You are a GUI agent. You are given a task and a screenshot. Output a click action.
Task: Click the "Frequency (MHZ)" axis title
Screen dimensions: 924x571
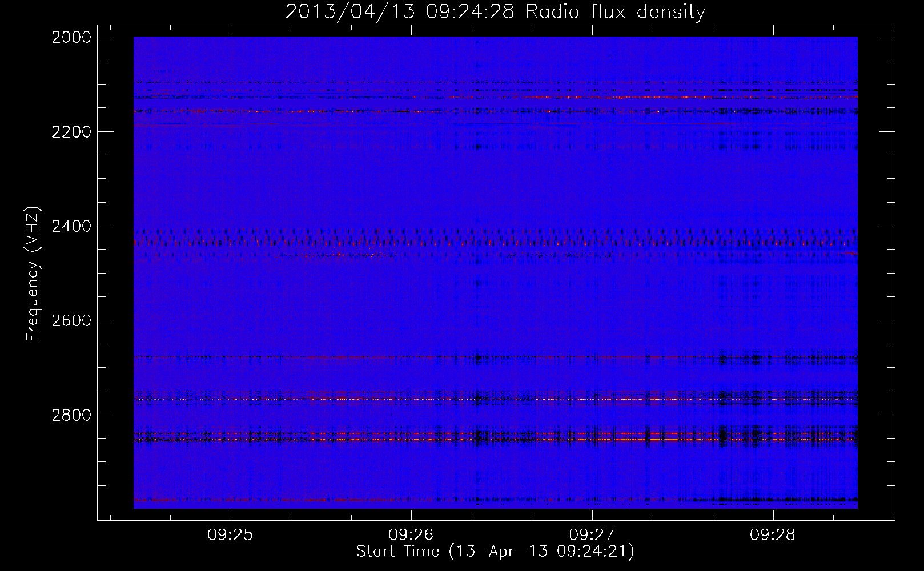click(33, 274)
